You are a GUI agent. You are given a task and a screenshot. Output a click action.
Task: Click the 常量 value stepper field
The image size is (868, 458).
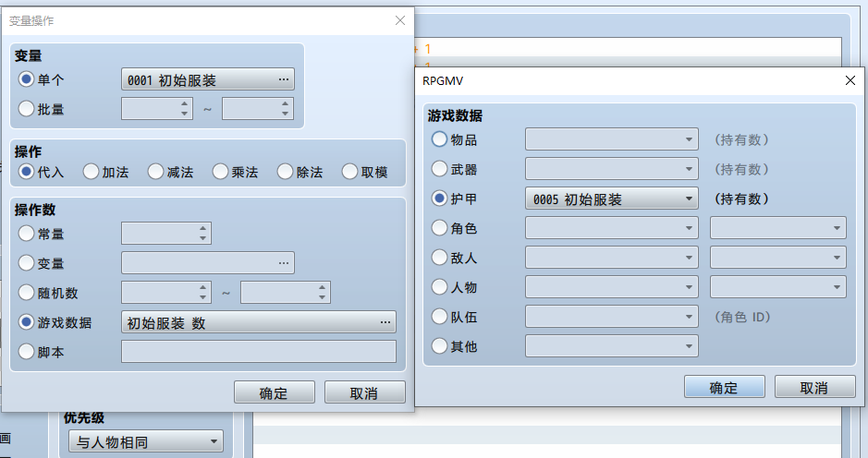166,234
